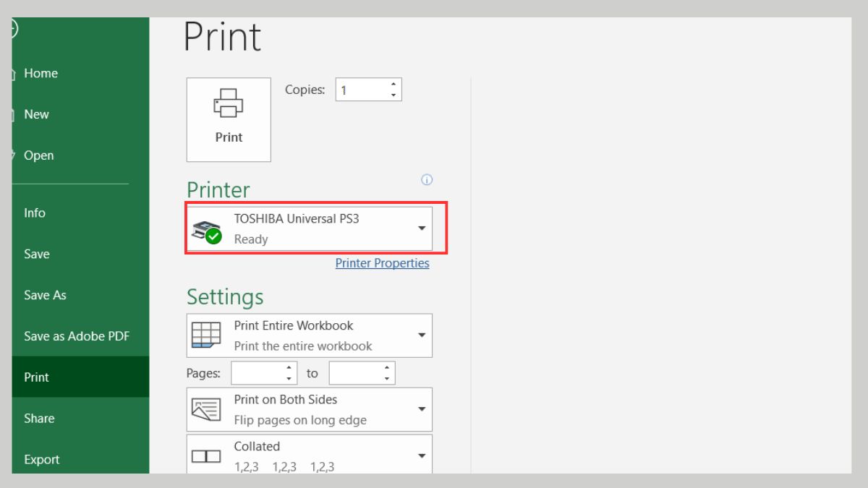
Task: Decrease the number of copies
Action: click(393, 95)
